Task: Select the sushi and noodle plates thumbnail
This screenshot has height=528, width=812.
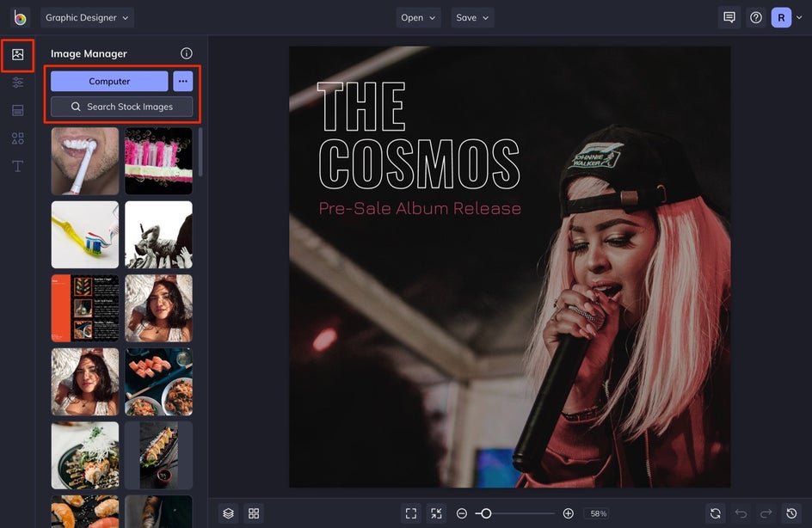Action: (158, 382)
